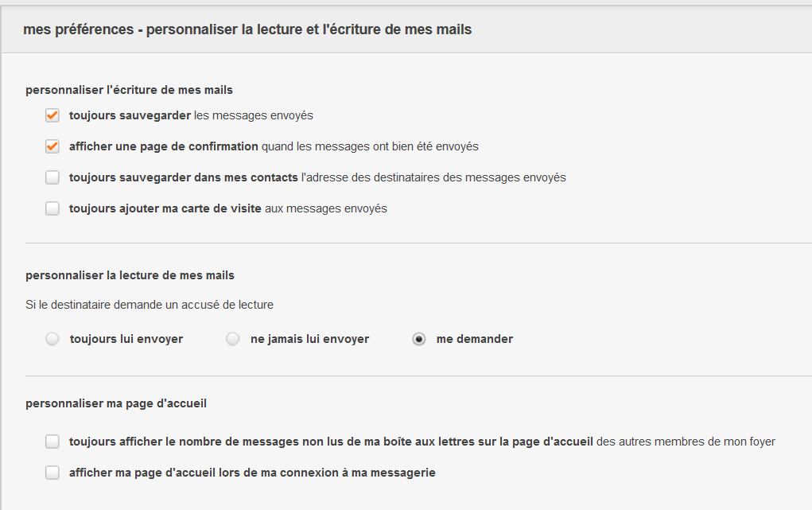The image size is (812, 510).
Task: Tick the unread messages count checkbox
Action: click(x=52, y=442)
